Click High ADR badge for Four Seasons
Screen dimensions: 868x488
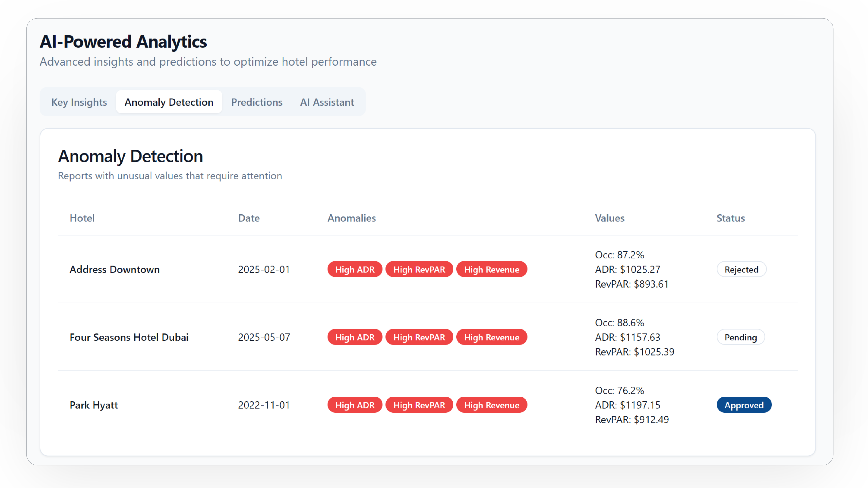tap(355, 337)
